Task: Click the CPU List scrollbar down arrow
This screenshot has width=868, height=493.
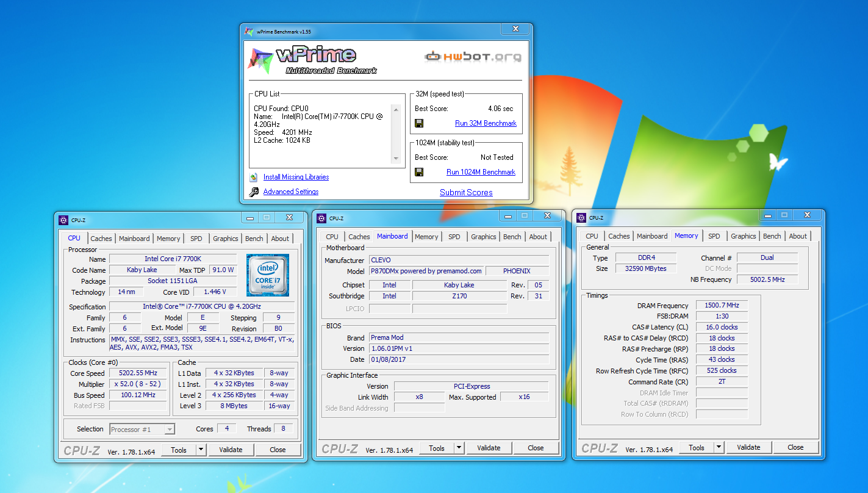Action: tap(395, 159)
